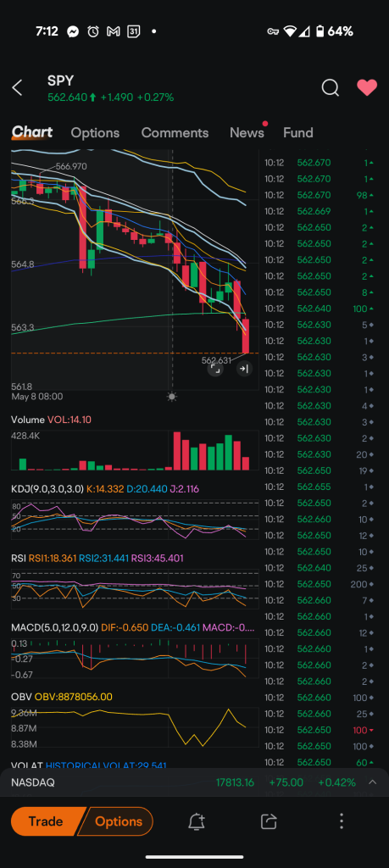
Task: Tap the battery 64% indicator
Action: pos(334,31)
